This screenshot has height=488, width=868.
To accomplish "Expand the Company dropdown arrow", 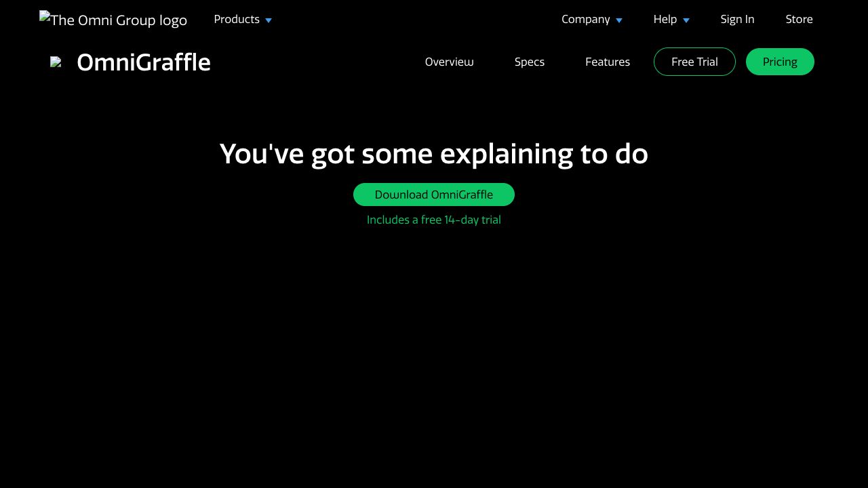I will coord(619,20).
